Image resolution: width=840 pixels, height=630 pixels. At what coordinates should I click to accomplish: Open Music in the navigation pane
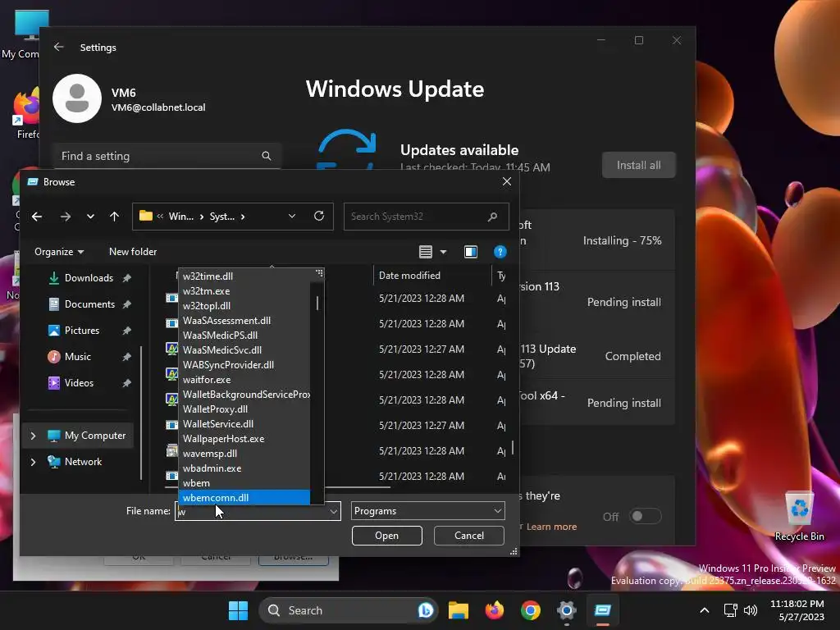pos(78,357)
